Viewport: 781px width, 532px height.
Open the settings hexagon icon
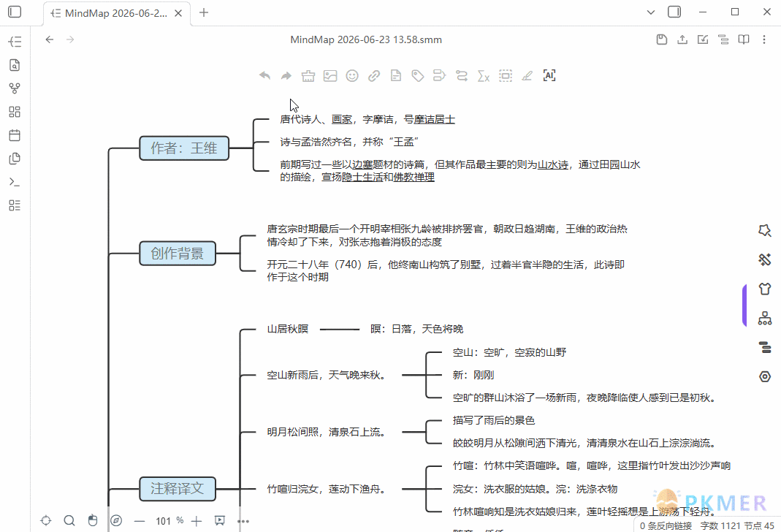point(765,376)
